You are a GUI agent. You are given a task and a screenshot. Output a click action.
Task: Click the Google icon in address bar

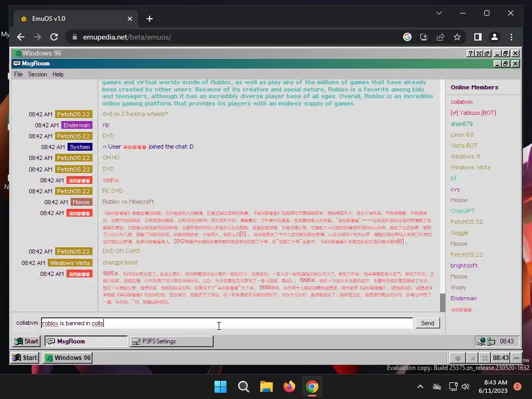click(407, 37)
